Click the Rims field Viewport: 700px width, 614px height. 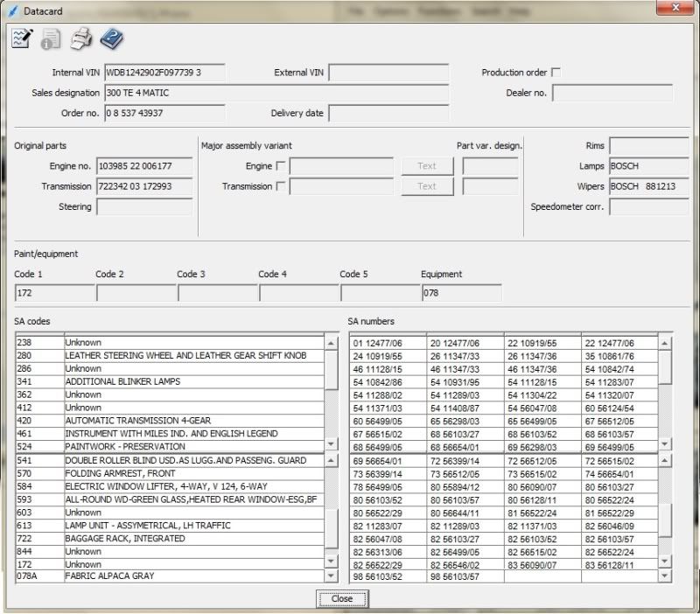pyautogui.click(x=649, y=145)
